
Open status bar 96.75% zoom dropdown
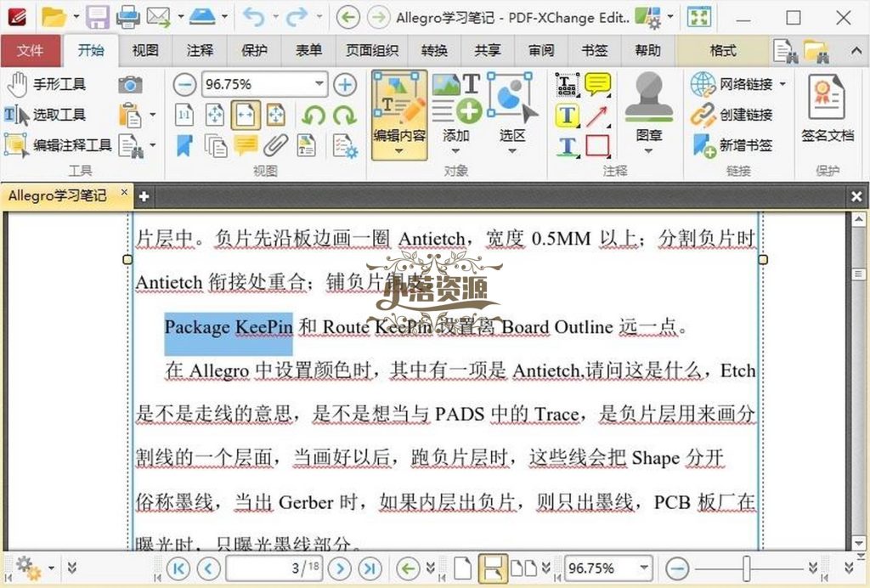pyautogui.click(x=644, y=568)
